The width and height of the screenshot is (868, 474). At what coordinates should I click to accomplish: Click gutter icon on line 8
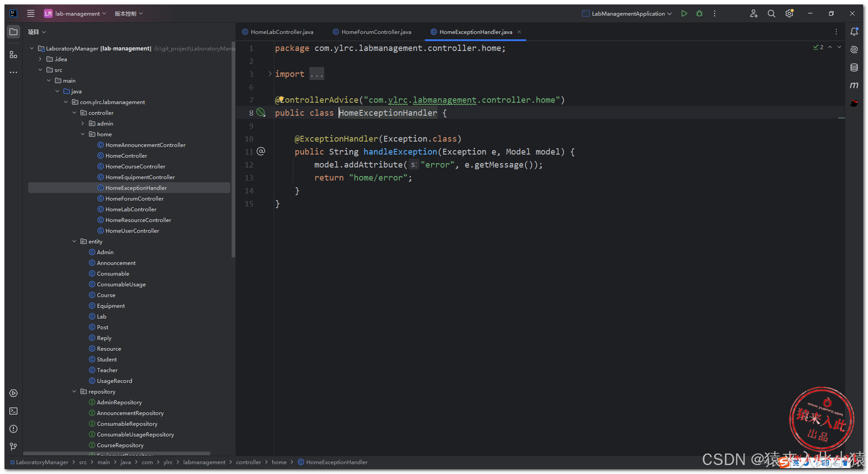pos(261,113)
